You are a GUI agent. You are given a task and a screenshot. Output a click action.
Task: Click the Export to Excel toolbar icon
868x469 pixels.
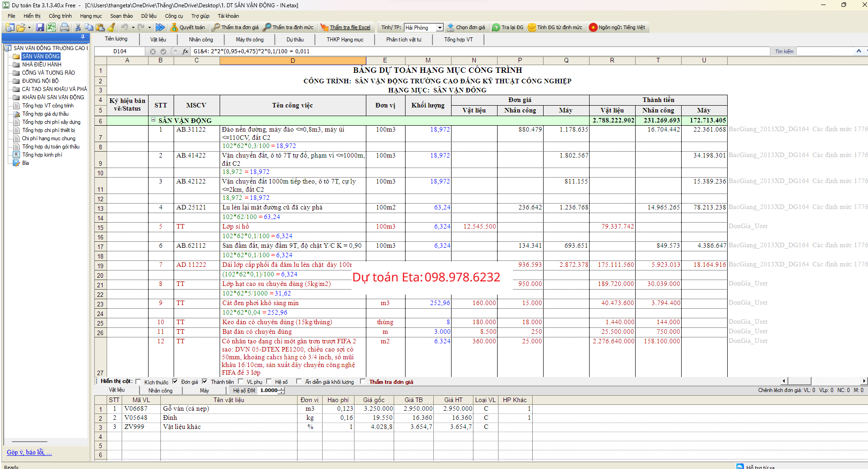[51, 27]
